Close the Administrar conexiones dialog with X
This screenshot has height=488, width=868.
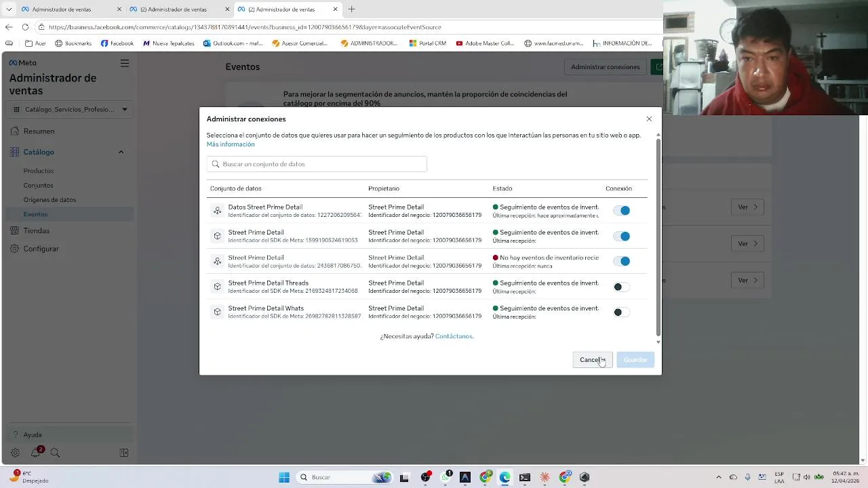(x=649, y=119)
